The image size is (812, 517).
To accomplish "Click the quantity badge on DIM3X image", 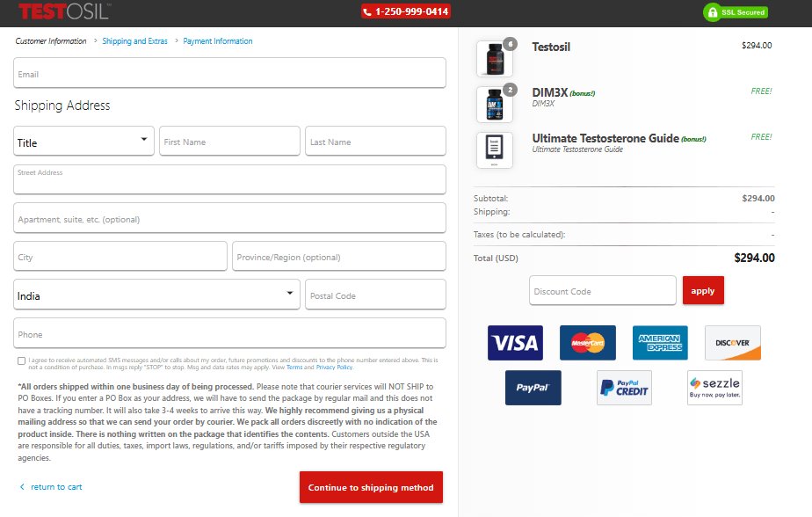I will [510, 90].
